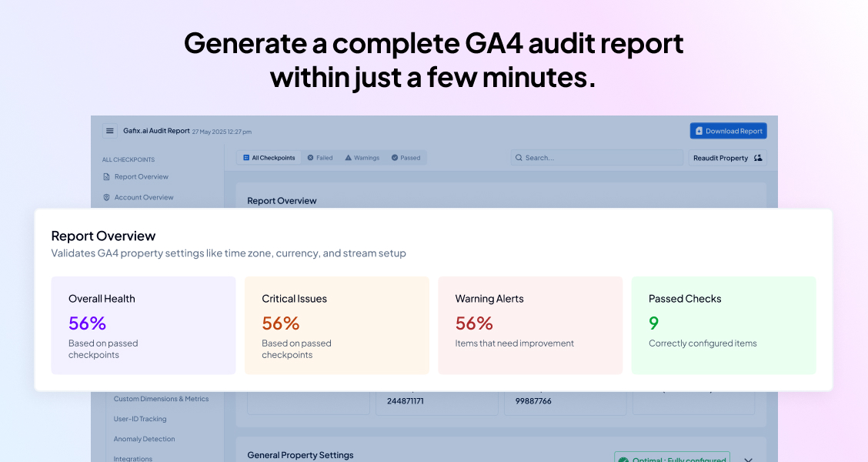868x462 pixels.
Task: Click the download icon inside Download Report
Action: (x=699, y=131)
